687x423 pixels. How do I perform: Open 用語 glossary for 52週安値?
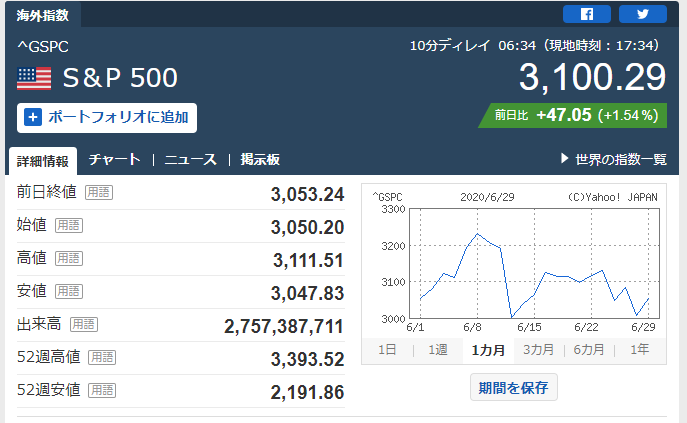(x=102, y=390)
